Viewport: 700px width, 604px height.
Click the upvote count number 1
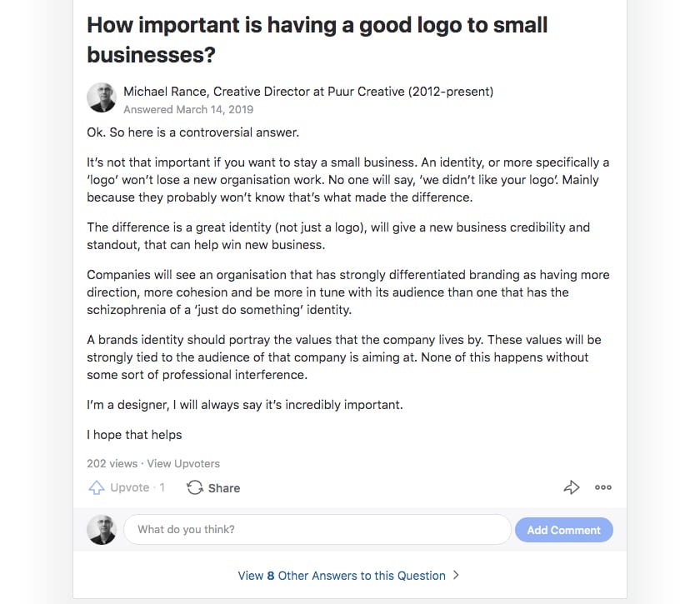162,488
